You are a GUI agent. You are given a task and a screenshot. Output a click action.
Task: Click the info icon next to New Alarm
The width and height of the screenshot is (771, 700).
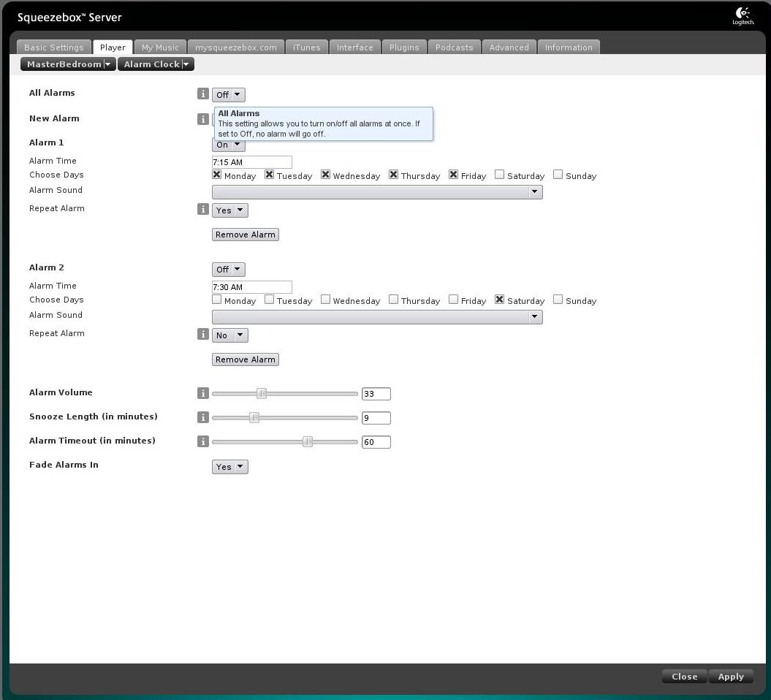203,119
